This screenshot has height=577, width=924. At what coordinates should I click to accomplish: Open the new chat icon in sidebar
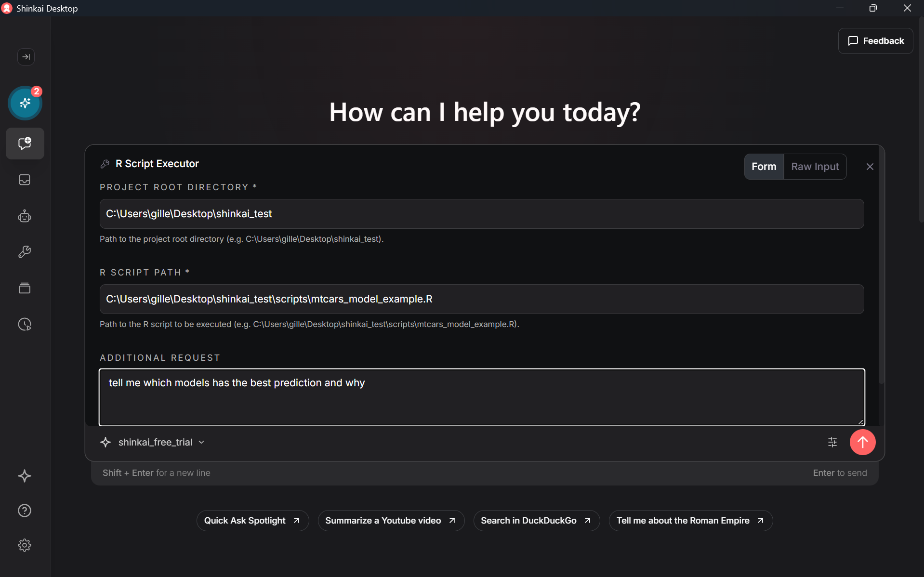(25, 144)
